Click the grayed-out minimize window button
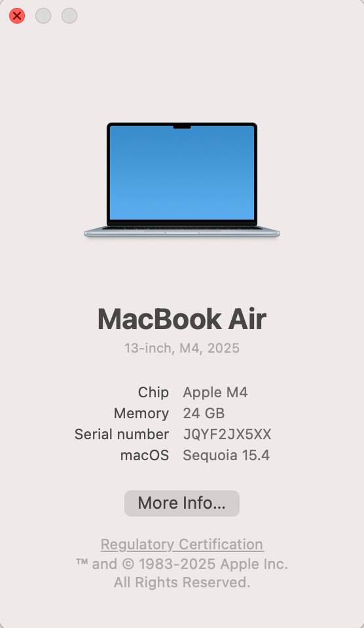 43,16
